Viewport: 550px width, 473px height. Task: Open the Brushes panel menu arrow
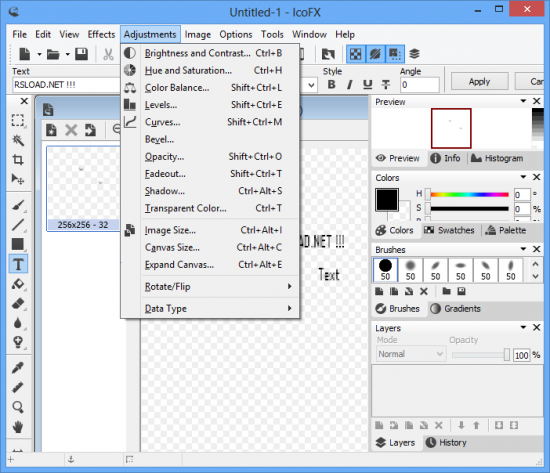pyautogui.click(x=523, y=249)
